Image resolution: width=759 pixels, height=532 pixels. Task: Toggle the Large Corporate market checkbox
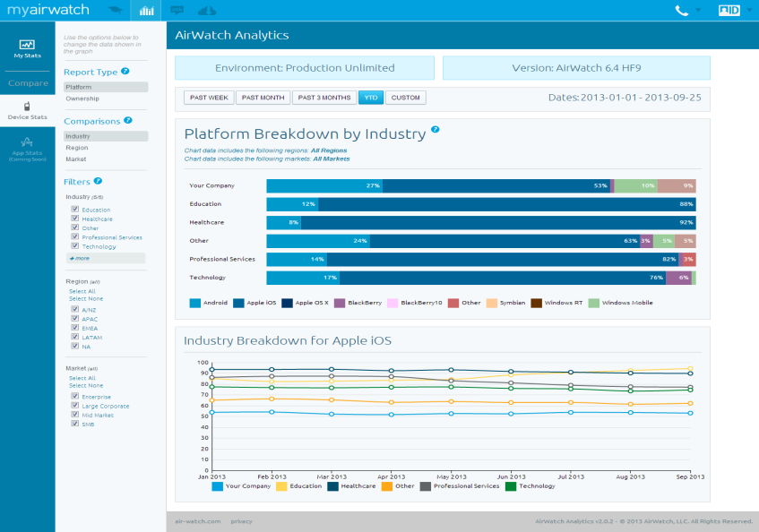pyautogui.click(x=75, y=405)
